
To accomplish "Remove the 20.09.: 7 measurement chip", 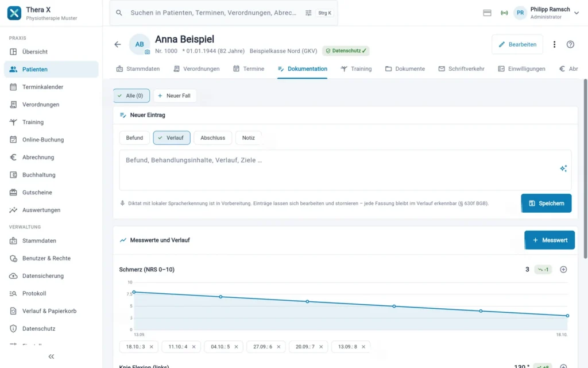I will pyautogui.click(x=321, y=347).
